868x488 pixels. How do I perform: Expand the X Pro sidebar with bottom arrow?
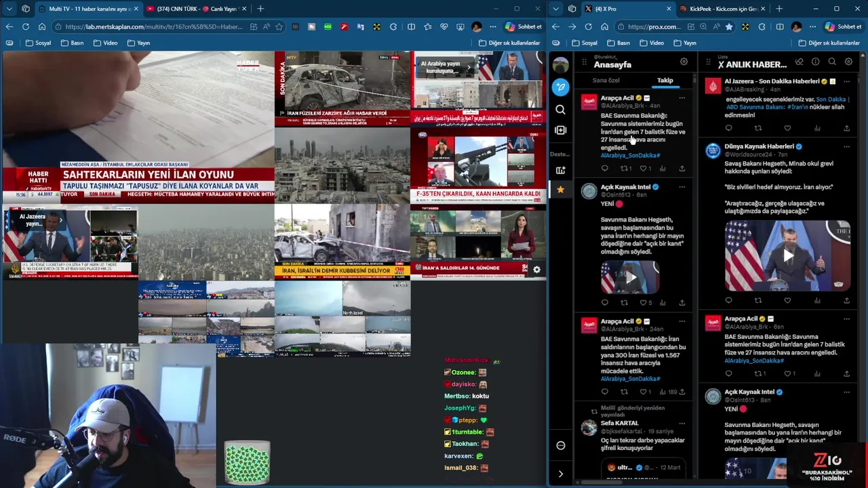(x=560, y=474)
